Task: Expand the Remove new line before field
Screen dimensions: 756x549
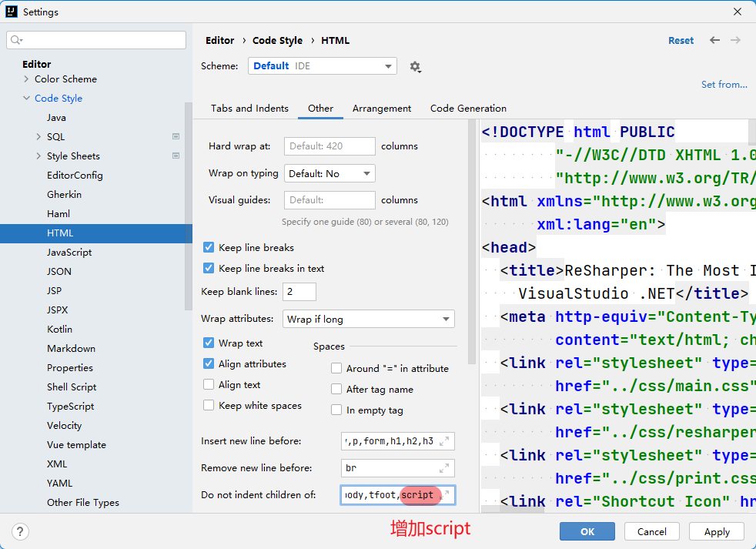Action: [444, 468]
